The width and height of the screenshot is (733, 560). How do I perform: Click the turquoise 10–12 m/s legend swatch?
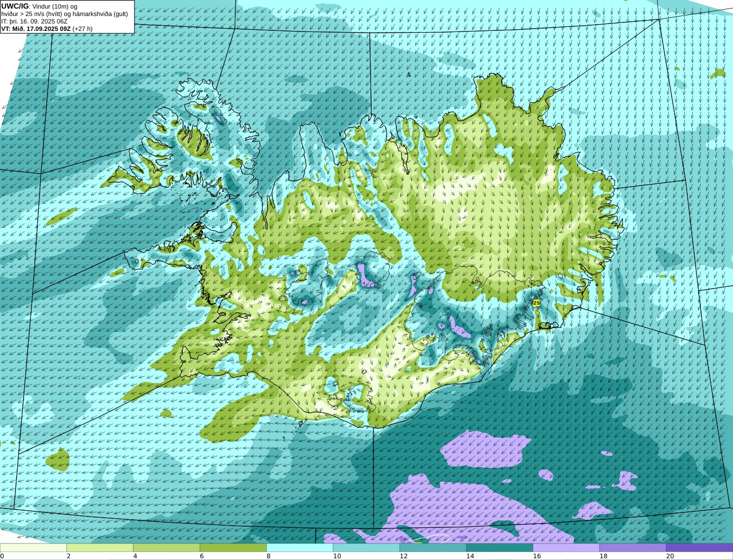[x=366, y=547]
